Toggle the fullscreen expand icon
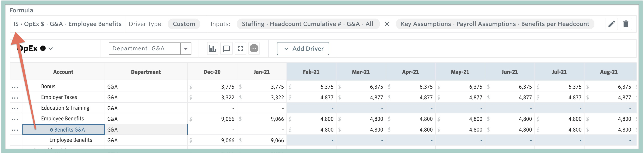The width and height of the screenshot is (644, 153). coord(241,48)
